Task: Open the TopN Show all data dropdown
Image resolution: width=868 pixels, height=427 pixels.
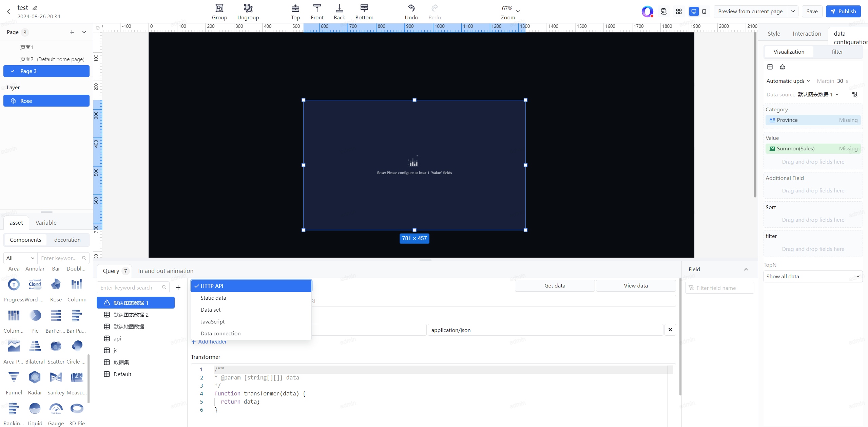Action: click(x=813, y=276)
